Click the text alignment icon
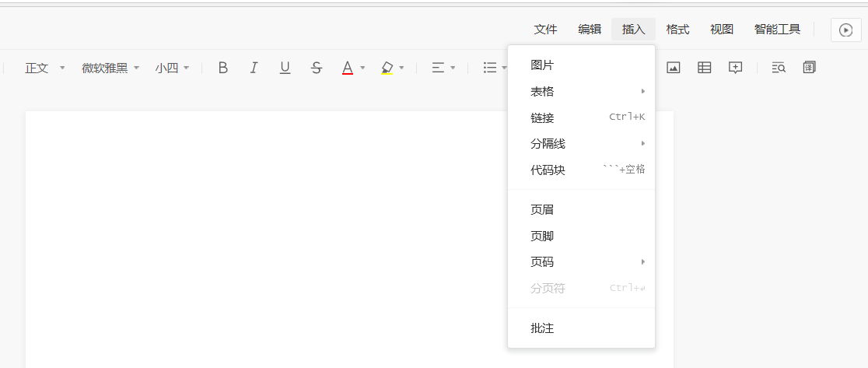Screen dimensions: 868x368 coord(438,68)
